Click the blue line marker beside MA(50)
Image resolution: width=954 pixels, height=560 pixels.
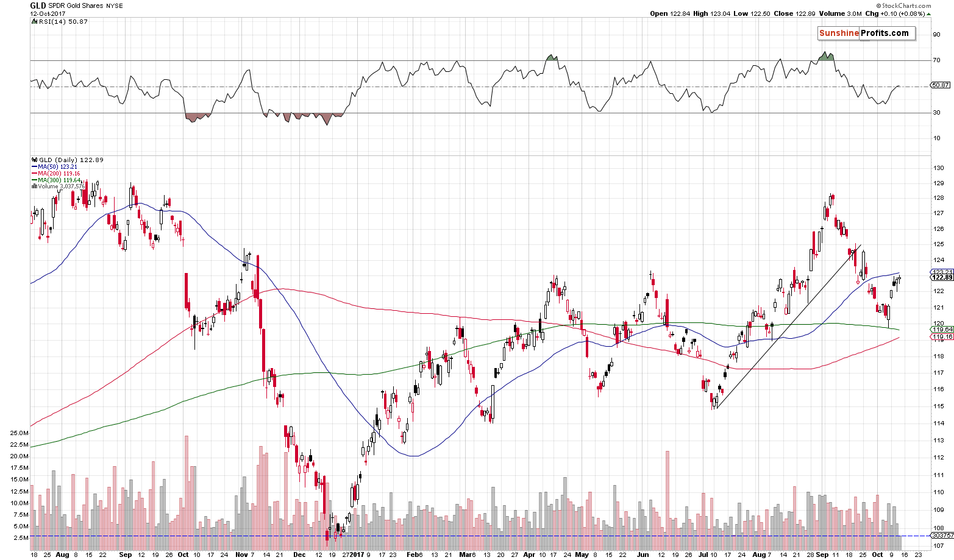click(34, 166)
